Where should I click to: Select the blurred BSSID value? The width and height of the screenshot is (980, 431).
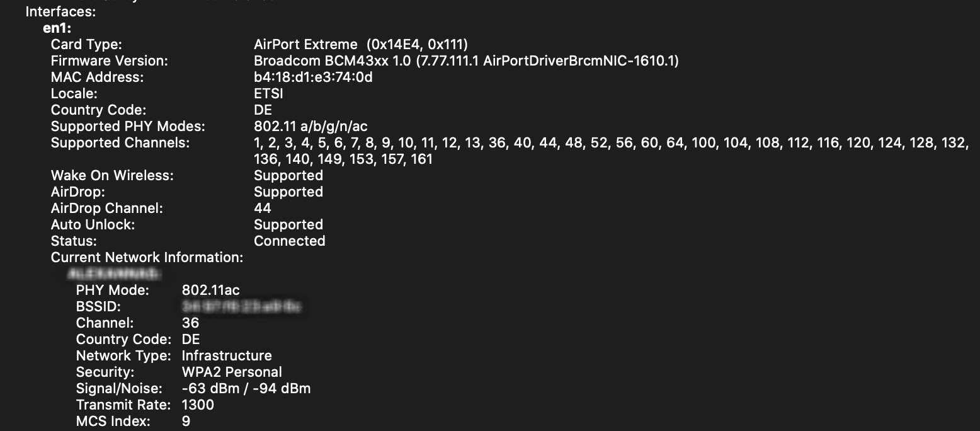(241, 307)
